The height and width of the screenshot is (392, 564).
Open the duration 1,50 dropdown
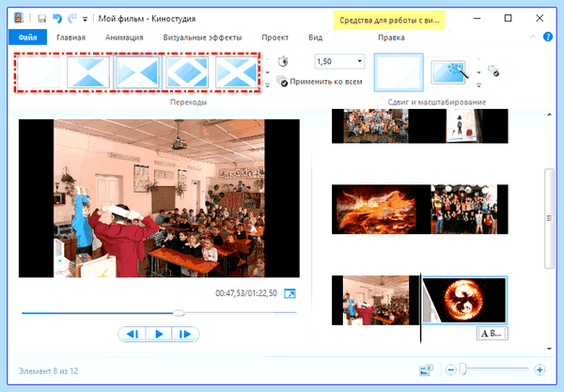[359, 61]
